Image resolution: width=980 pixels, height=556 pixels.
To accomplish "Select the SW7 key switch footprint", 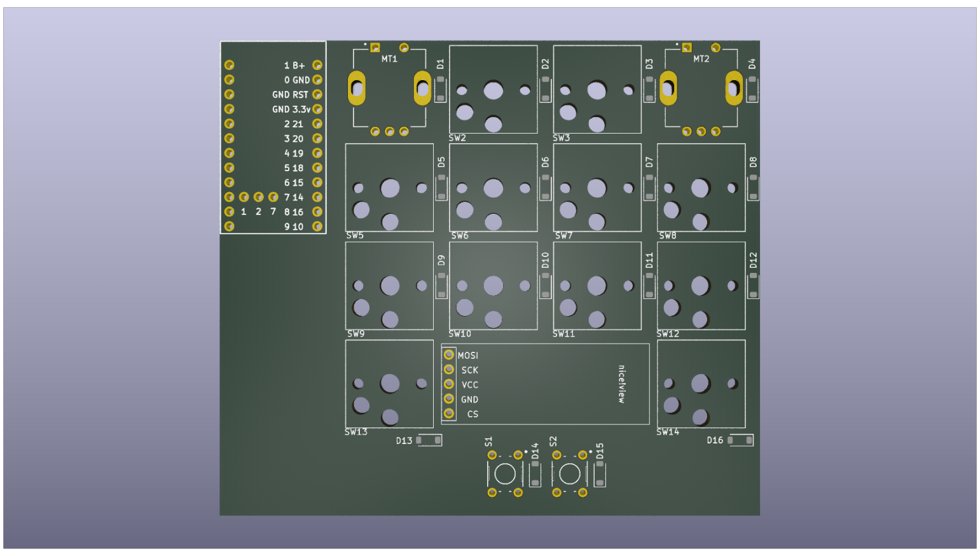I will point(597,188).
